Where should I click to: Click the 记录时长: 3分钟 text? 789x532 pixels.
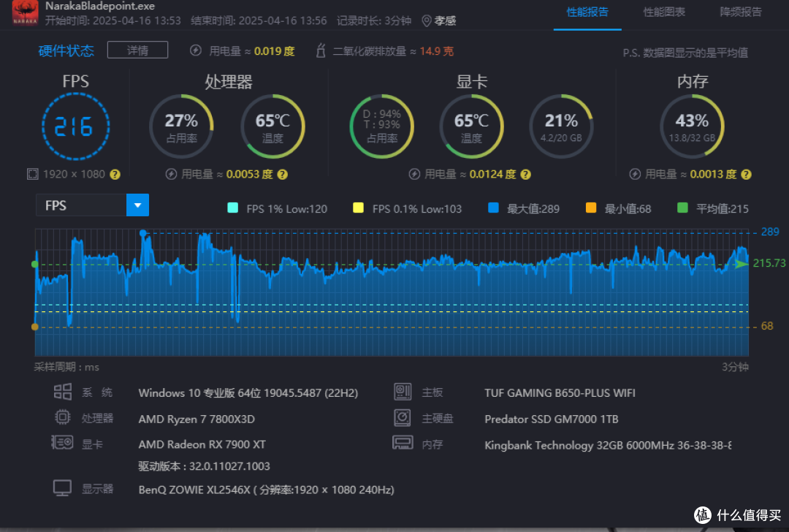coord(374,20)
